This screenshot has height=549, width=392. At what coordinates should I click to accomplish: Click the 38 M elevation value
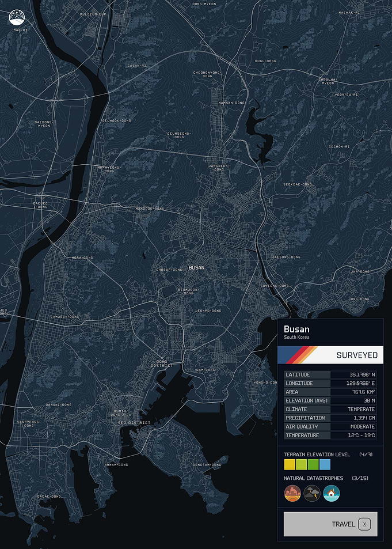tap(369, 400)
